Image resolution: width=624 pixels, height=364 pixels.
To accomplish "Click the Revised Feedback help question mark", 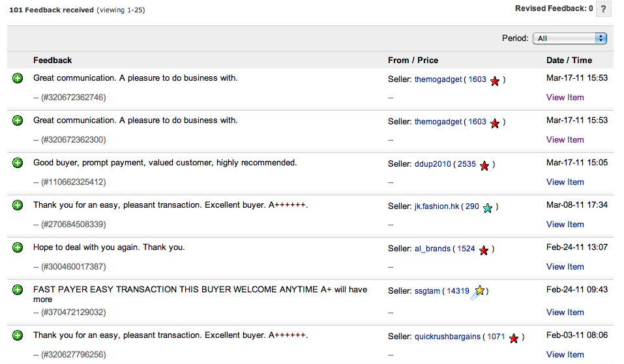I will pos(604,9).
